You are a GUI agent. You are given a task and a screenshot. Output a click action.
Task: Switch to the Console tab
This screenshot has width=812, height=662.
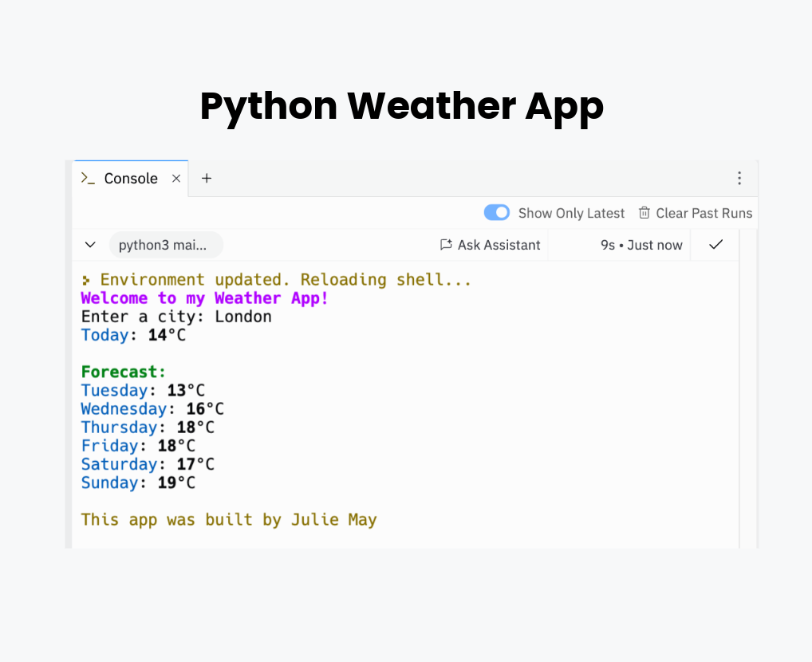pyautogui.click(x=130, y=178)
